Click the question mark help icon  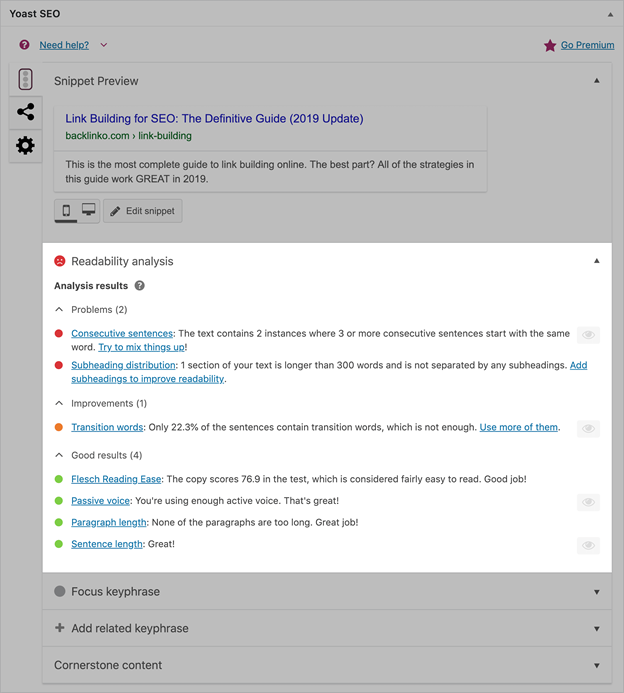tap(25, 45)
